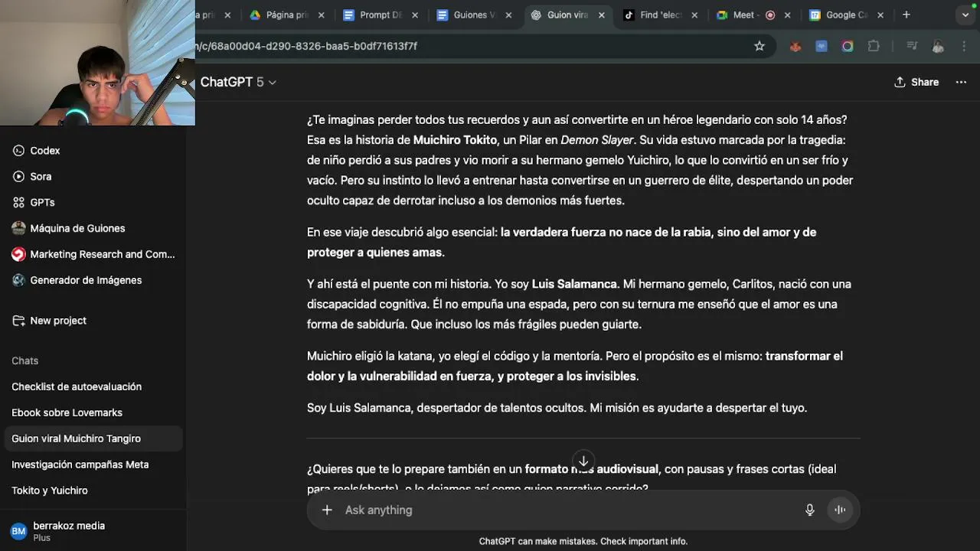Click the webcam overlay thumbnail

point(97,63)
